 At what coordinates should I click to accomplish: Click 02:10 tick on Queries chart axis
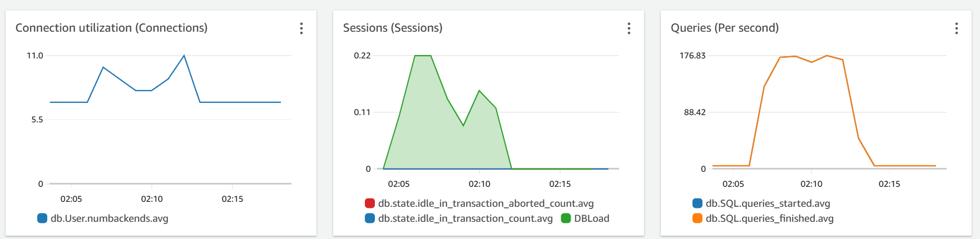click(x=811, y=184)
